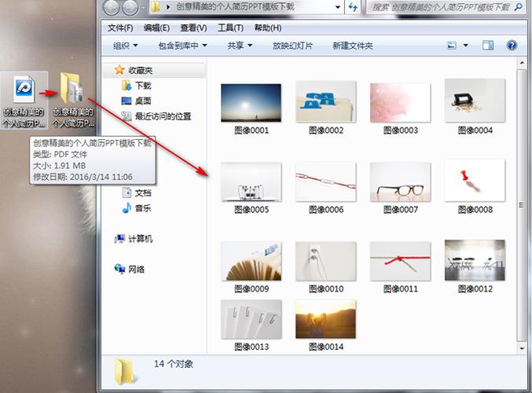Screen dimensions: 532x393
Task: Select 桌面 in the navigation pane
Action: tap(143, 101)
